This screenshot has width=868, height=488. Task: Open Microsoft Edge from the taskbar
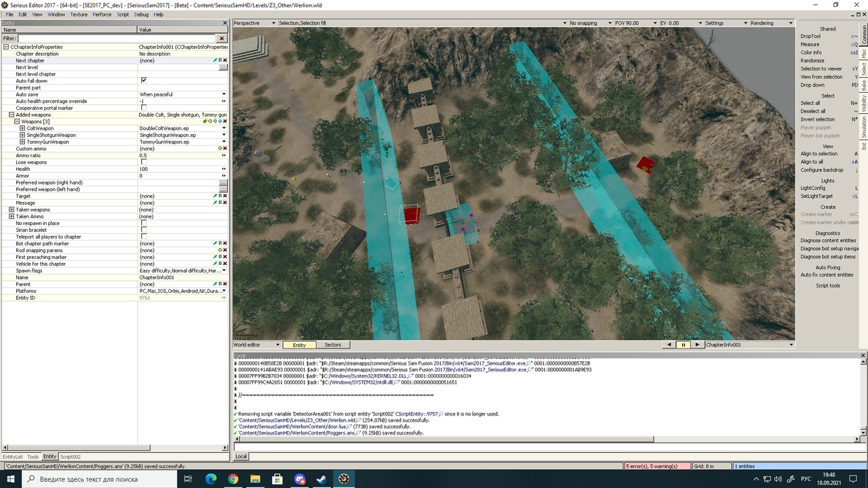click(x=211, y=479)
